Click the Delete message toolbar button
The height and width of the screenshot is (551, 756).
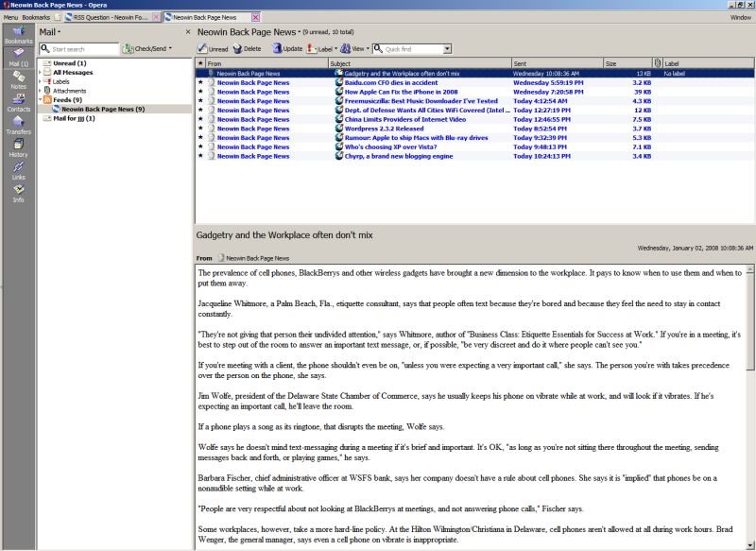247,48
